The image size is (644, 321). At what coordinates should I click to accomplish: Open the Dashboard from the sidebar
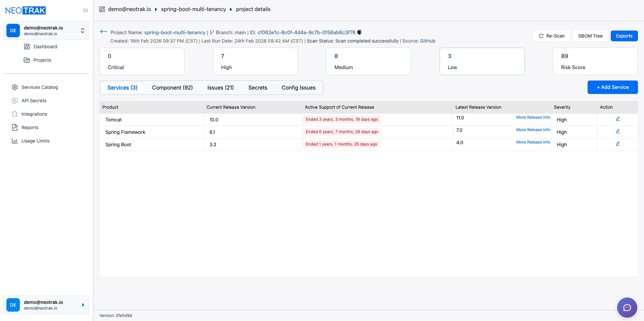[45, 47]
